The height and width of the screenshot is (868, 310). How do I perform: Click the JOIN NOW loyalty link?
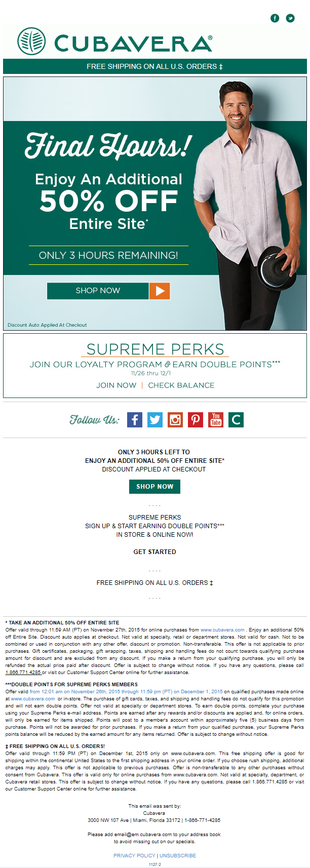(117, 385)
